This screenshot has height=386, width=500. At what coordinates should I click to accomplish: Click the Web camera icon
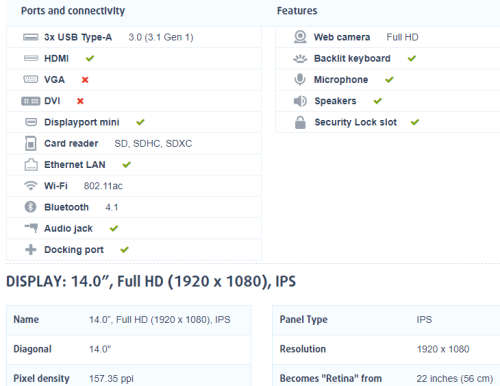click(x=300, y=37)
